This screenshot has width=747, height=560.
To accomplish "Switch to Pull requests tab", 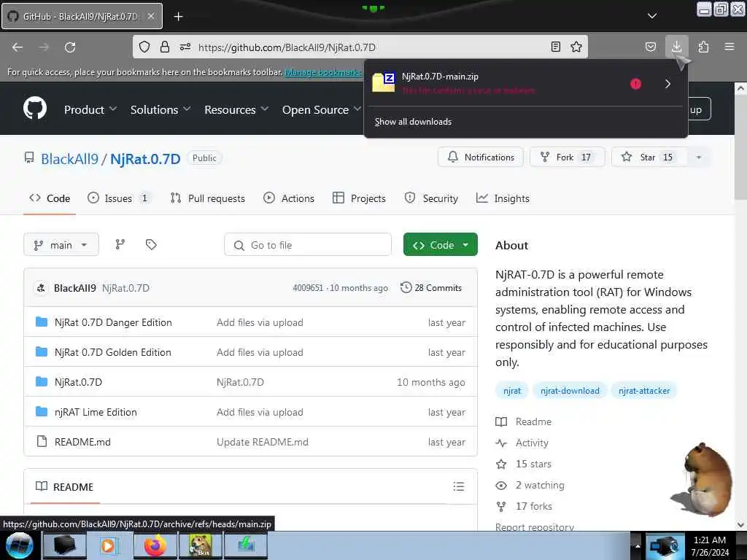I will [208, 198].
